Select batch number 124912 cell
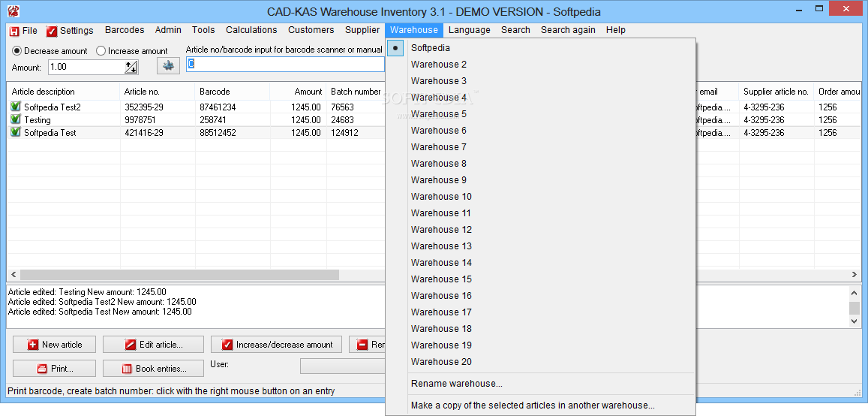868x416 pixels. (344, 132)
